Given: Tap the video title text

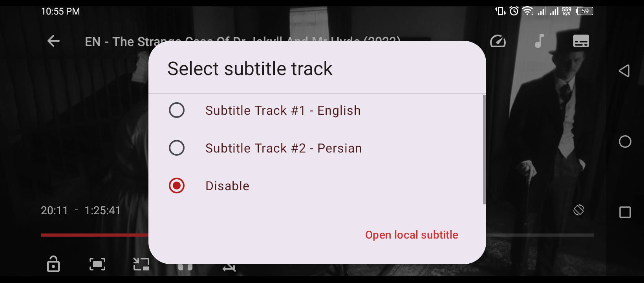Looking at the screenshot, I should pyautogui.click(x=118, y=42).
